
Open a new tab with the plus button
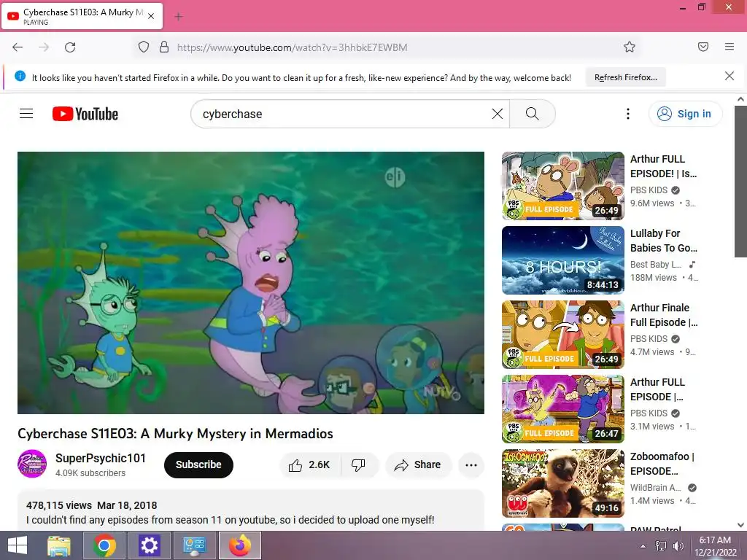[x=179, y=17]
